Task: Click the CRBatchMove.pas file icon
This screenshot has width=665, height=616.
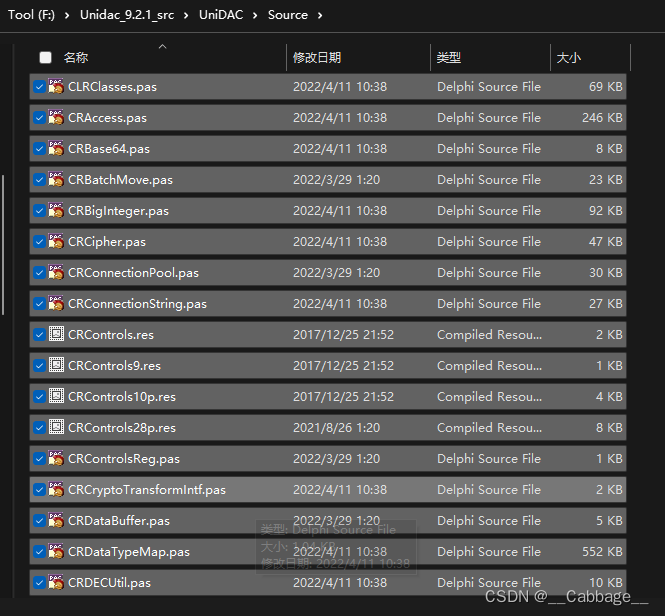Action: (x=56, y=179)
